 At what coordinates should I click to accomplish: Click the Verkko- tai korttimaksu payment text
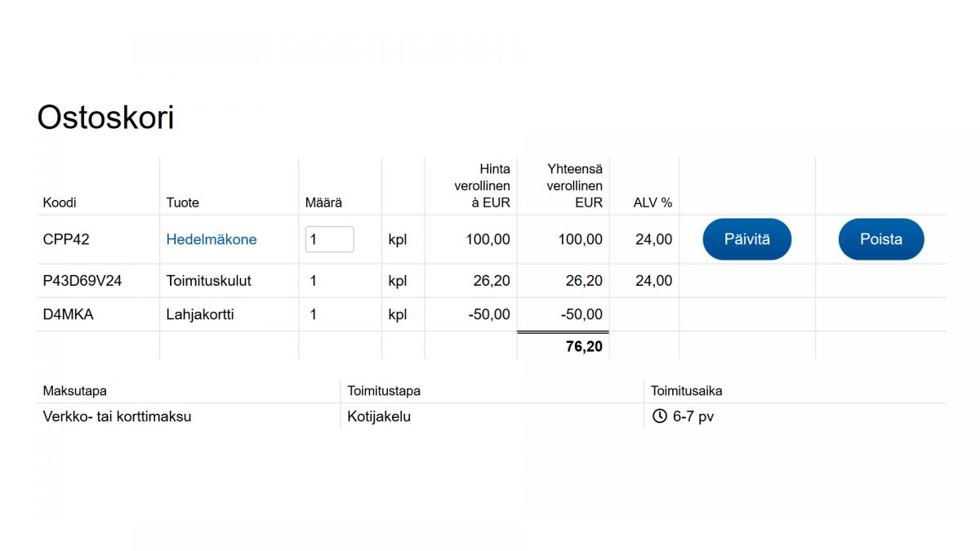117,416
